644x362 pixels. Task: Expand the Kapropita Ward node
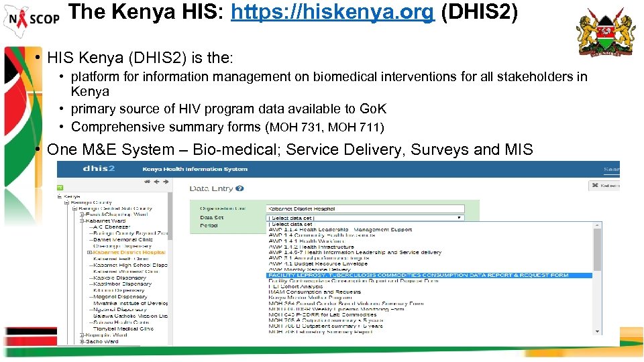tap(82, 335)
